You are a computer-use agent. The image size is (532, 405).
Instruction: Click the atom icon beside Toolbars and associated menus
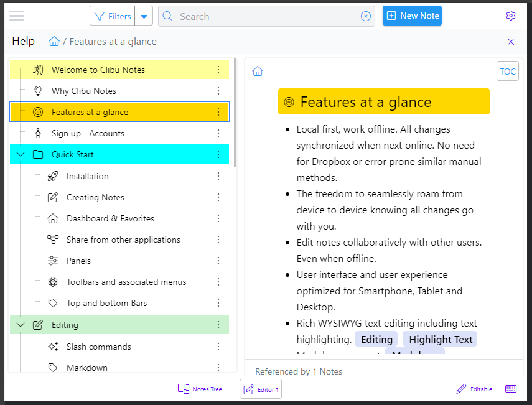pos(53,282)
